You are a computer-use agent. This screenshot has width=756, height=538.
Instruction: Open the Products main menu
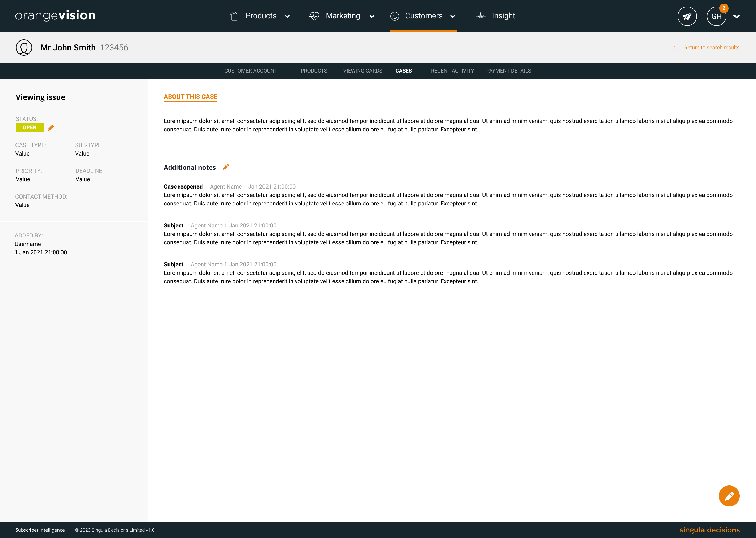pyautogui.click(x=261, y=16)
